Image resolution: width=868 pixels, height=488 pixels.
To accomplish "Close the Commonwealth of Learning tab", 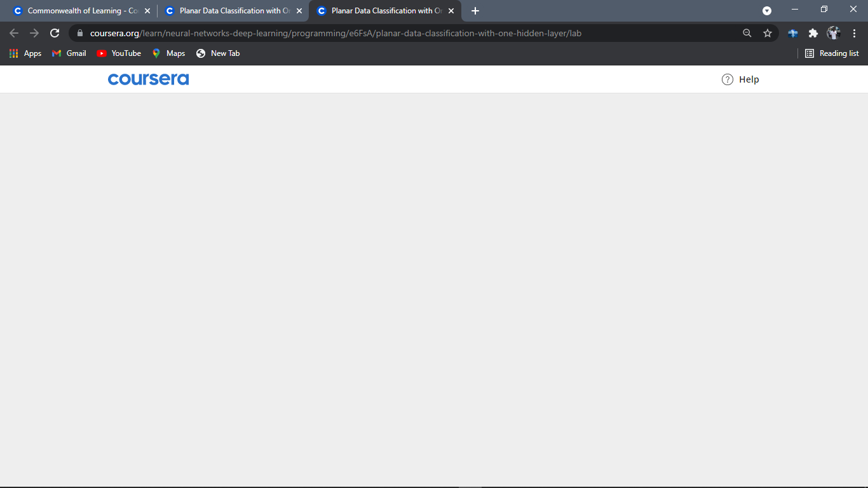I will 147,11.
